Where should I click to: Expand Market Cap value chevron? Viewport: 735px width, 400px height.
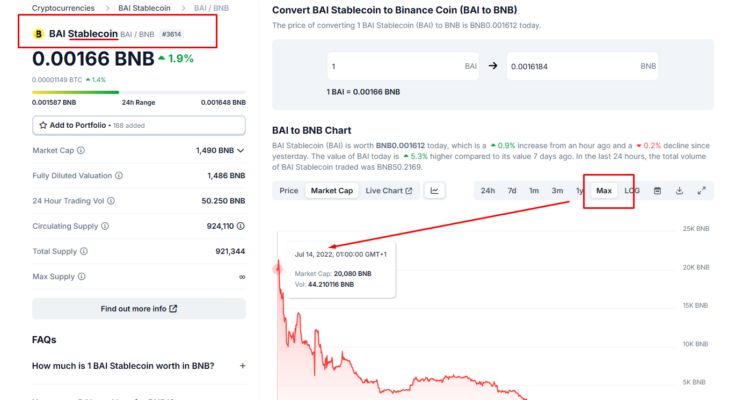[241, 151]
